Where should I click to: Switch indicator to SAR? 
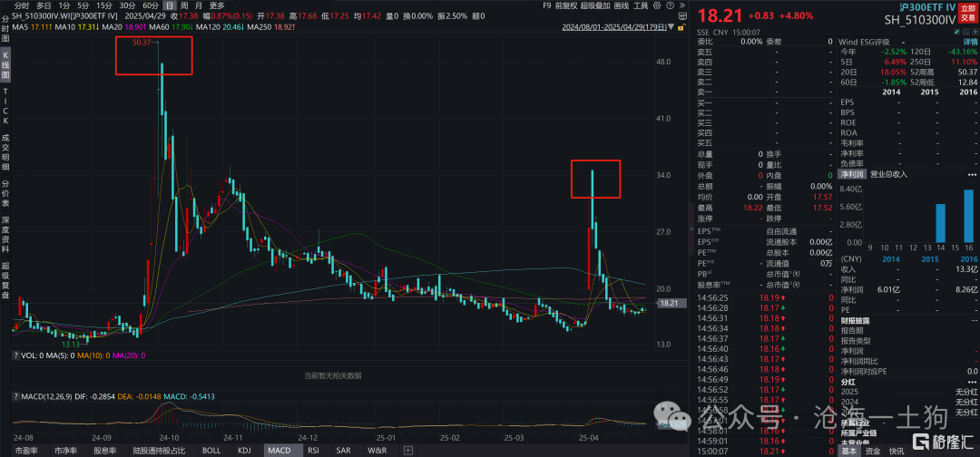click(343, 450)
